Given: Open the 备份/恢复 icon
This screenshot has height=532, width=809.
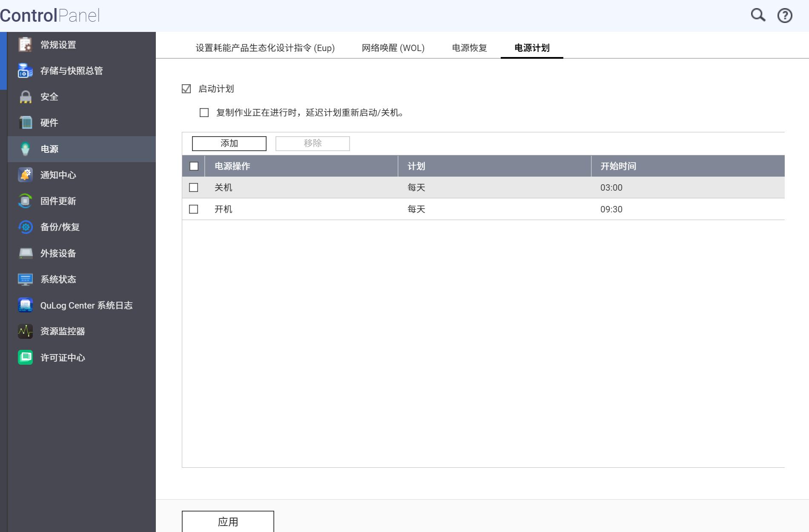Looking at the screenshot, I should coord(25,227).
